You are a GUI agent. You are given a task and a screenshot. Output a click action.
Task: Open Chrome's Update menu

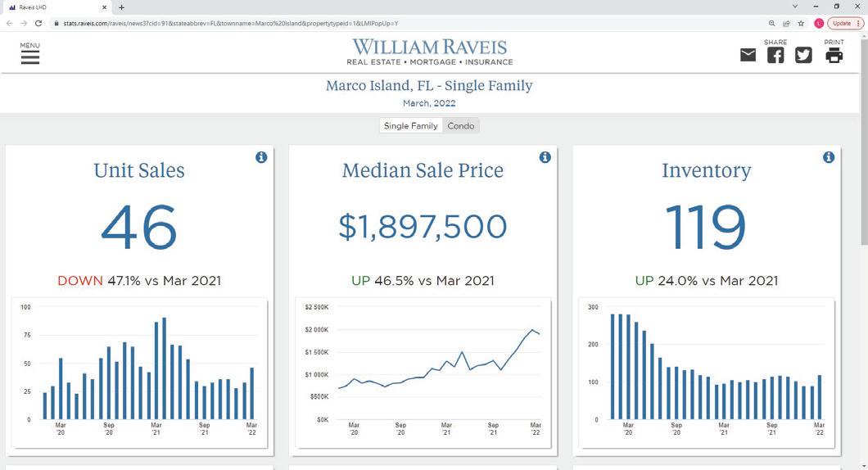[x=845, y=23]
